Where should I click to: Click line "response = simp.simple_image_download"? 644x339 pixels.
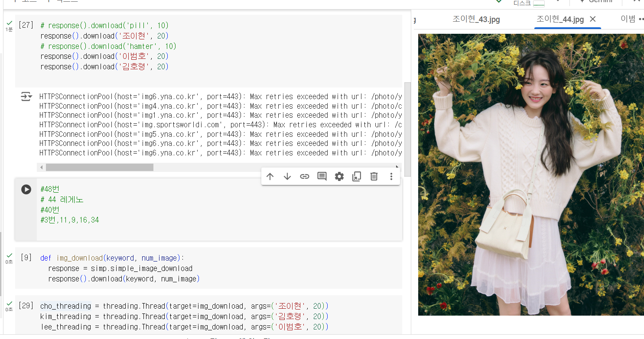pyautogui.click(x=120, y=268)
